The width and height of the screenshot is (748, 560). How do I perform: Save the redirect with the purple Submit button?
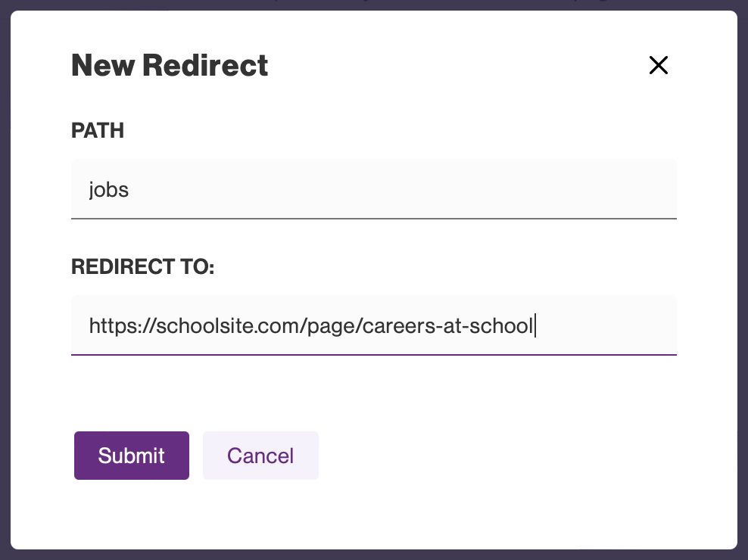click(x=131, y=456)
